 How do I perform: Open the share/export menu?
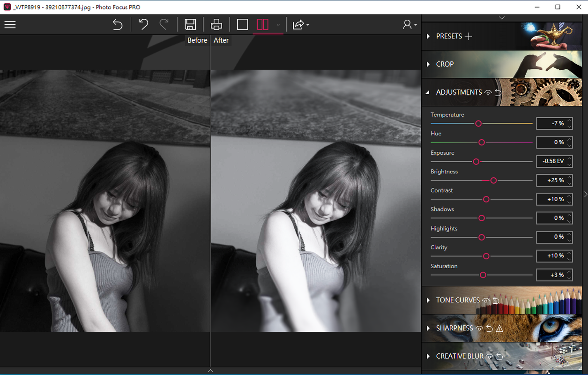click(300, 24)
